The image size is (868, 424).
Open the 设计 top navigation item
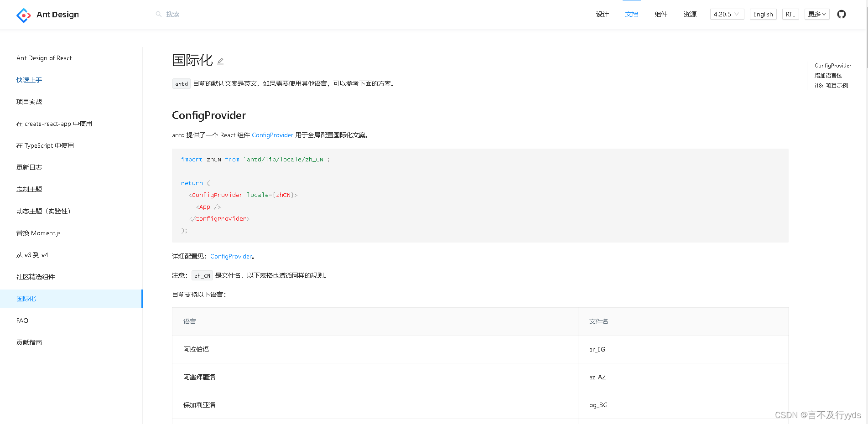[603, 14]
